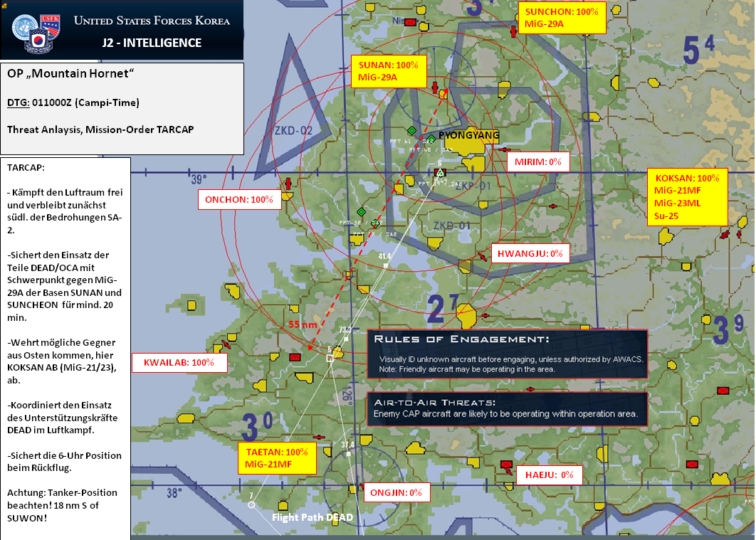Click Threat Analysis, Mission-Order TARCAP text
The image size is (756, 540).
tap(100, 129)
